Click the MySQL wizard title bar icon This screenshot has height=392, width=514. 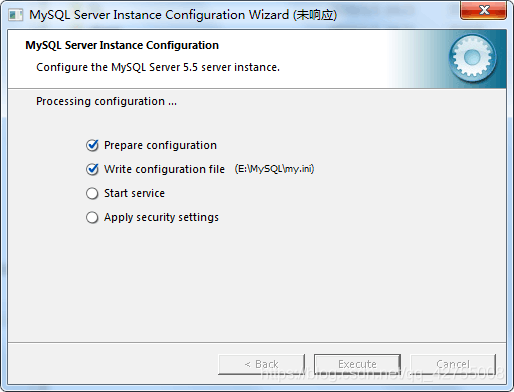tap(16, 15)
